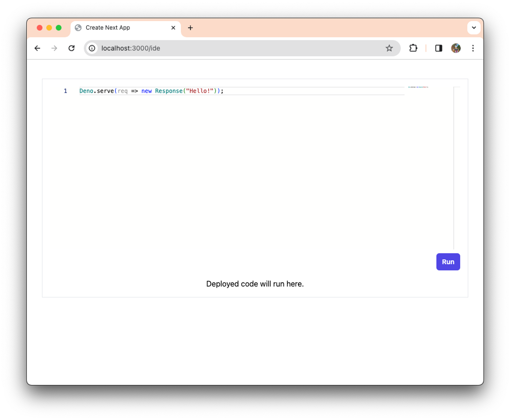Click inside the address bar
Screen dimensions: 510x420
point(204,48)
